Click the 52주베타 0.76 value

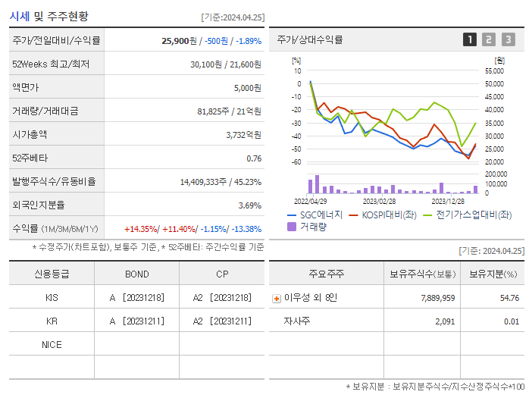tap(254, 158)
